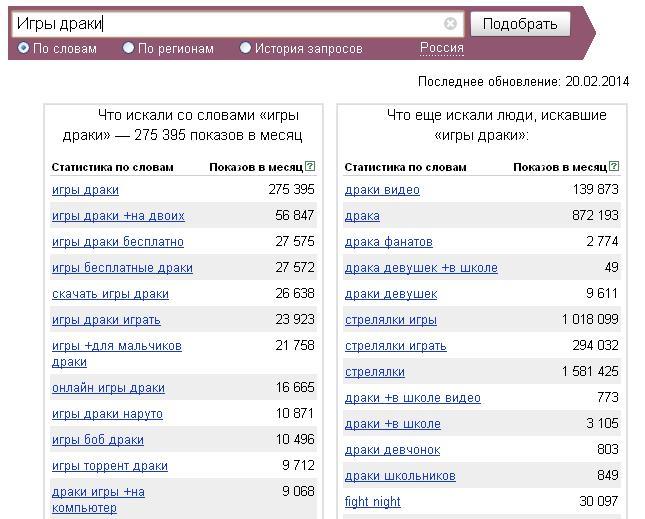Click the value '275 395' in the table
645x519 pixels.
(x=292, y=189)
